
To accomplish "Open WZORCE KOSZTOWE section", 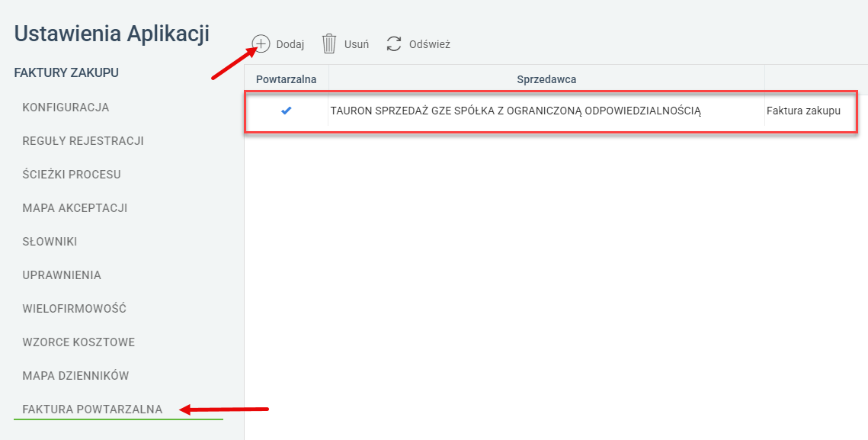I will point(78,342).
